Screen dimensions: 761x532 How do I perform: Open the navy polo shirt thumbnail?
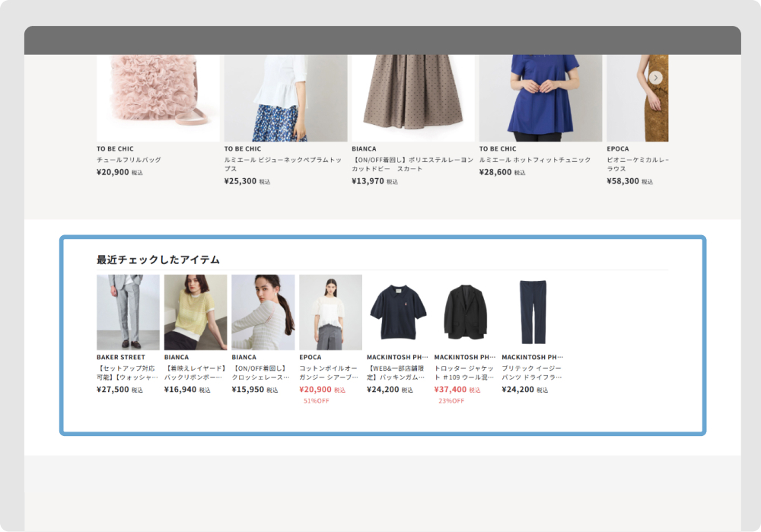(398, 312)
